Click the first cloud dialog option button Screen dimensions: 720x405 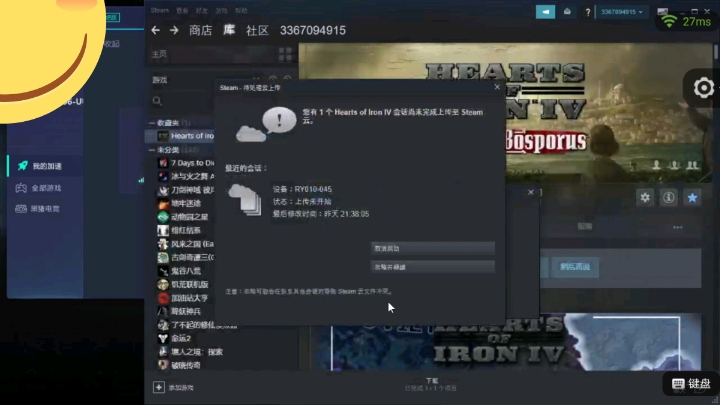tap(433, 248)
